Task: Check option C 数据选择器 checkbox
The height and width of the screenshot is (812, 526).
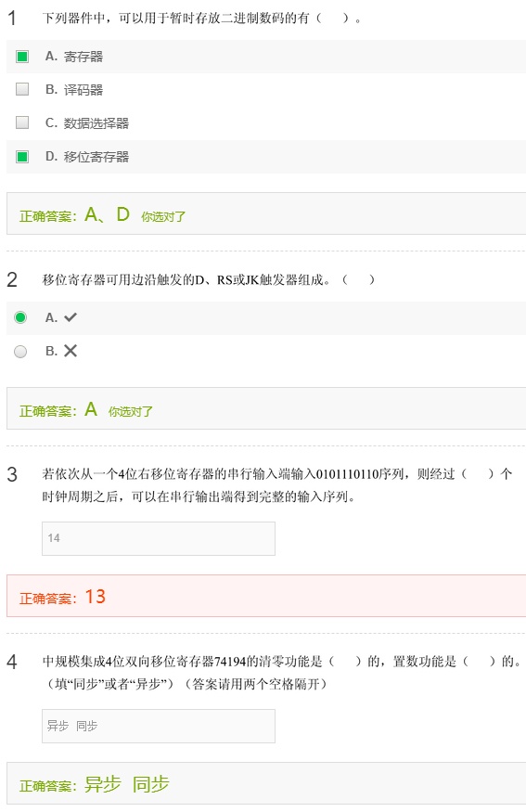Action: click(22, 122)
